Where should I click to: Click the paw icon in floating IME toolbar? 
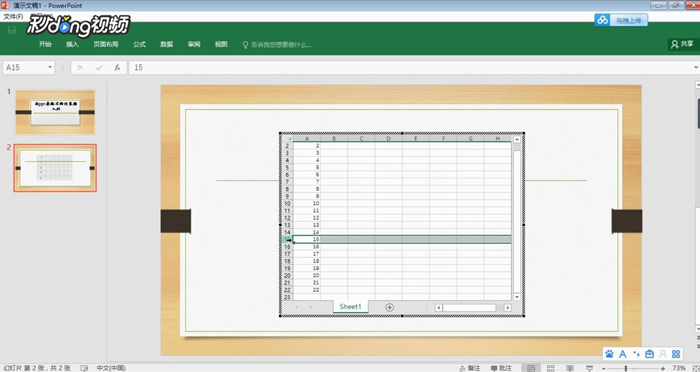coord(609,354)
